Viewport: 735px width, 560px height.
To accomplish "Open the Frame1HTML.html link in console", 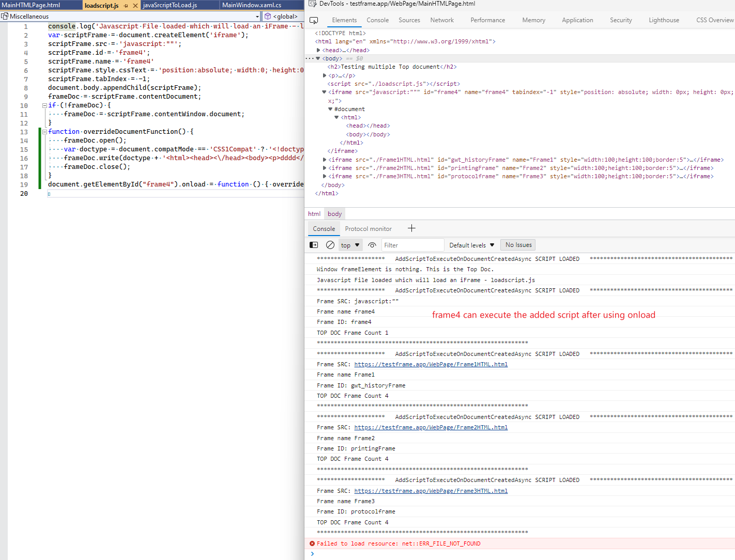I will tap(431, 364).
